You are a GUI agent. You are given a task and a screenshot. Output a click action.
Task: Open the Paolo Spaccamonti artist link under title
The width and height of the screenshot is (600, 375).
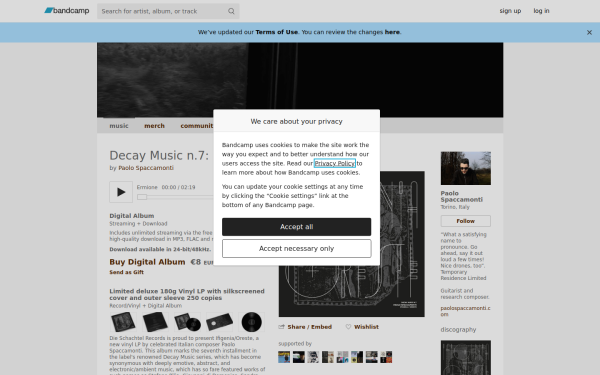[x=146, y=168]
